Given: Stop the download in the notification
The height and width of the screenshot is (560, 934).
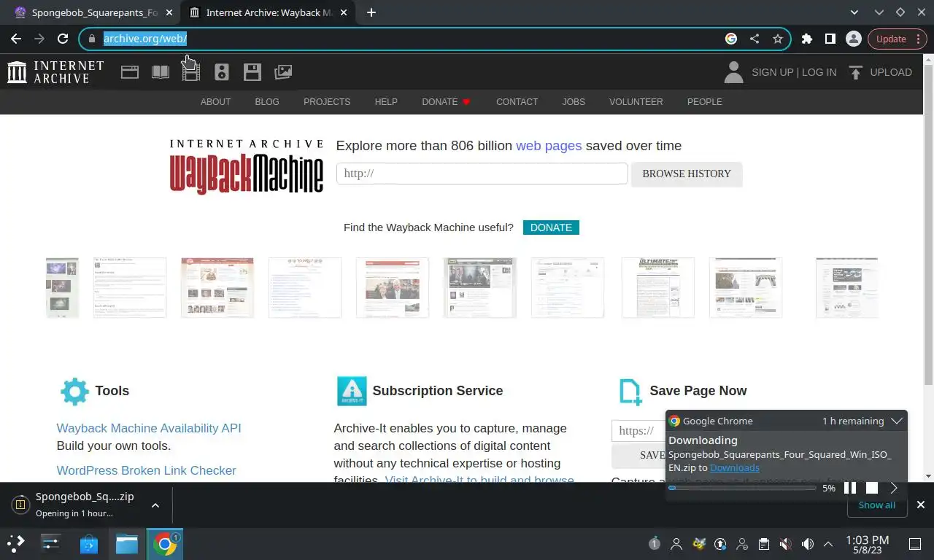Looking at the screenshot, I should coord(872,488).
